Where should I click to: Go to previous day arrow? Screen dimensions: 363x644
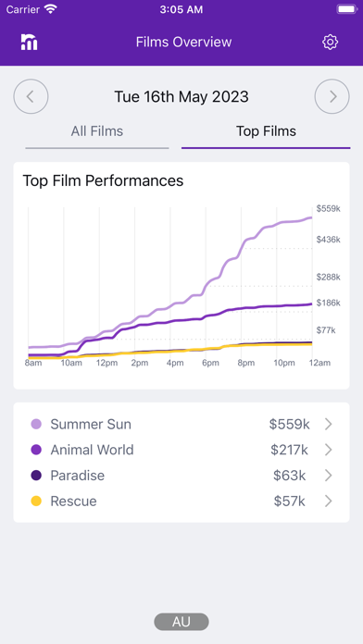pos(31,96)
